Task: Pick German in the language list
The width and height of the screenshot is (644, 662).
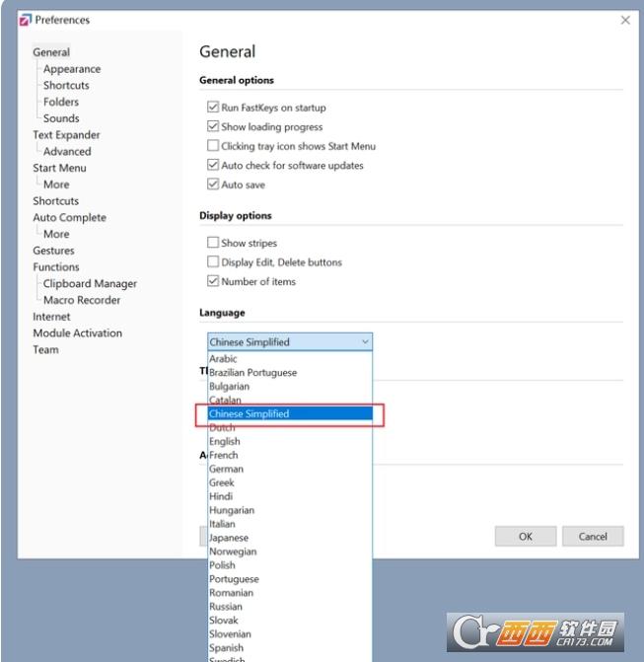Action: (290, 469)
